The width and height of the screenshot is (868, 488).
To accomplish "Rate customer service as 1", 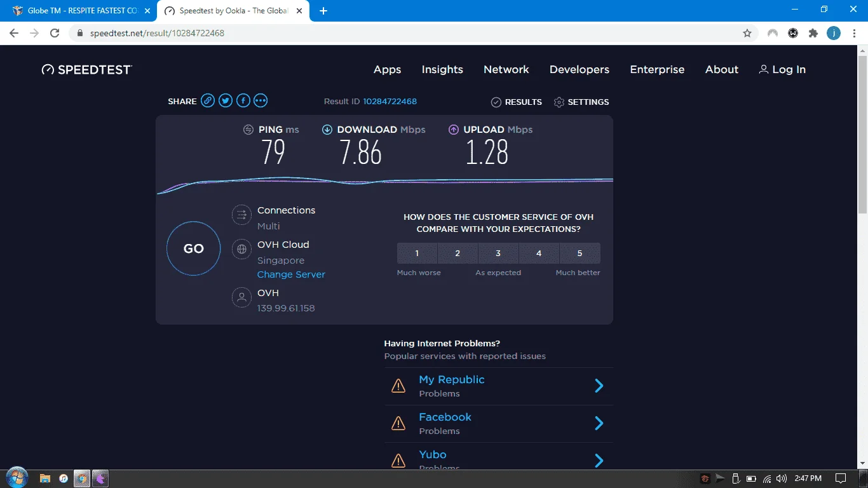I will pos(417,253).
